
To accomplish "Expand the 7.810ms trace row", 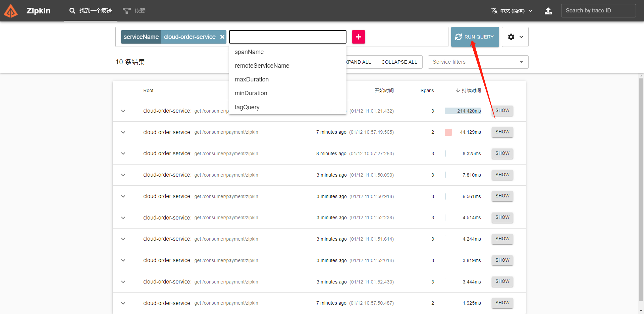I will pyautogui.click(x=123, y=175).
